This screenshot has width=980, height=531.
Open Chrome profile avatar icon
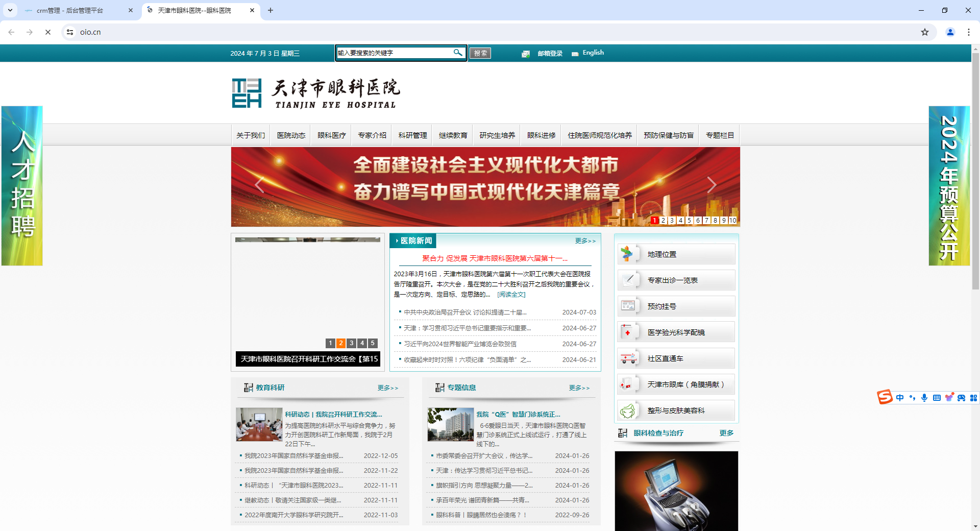950,32
